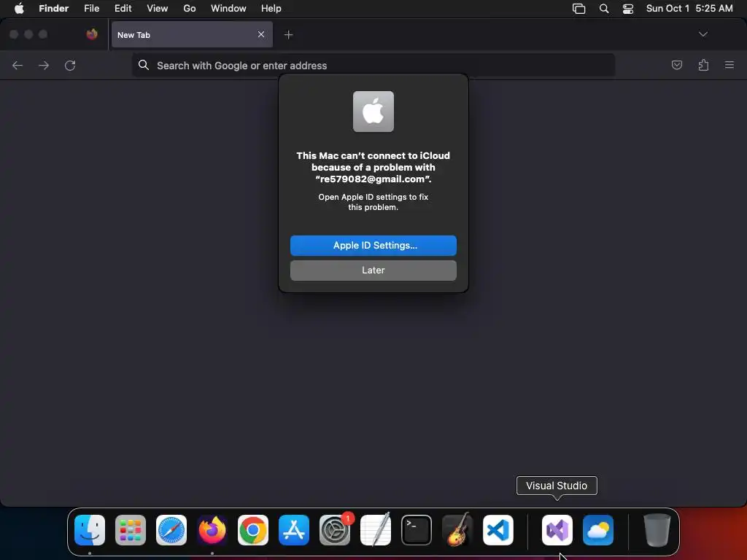Screen dimensions: 747x560
Task: Click the Firefox dock icon
Action: pyautogui.click(x=212, y=530)
